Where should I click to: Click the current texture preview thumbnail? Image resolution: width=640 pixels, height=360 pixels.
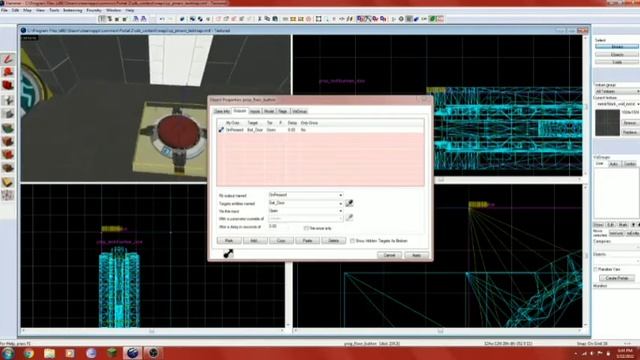click(x=607, y=122)
